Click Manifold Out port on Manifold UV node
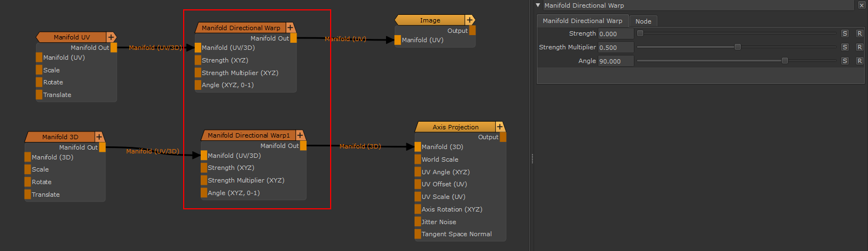868x251 pixels. point(114,48)
